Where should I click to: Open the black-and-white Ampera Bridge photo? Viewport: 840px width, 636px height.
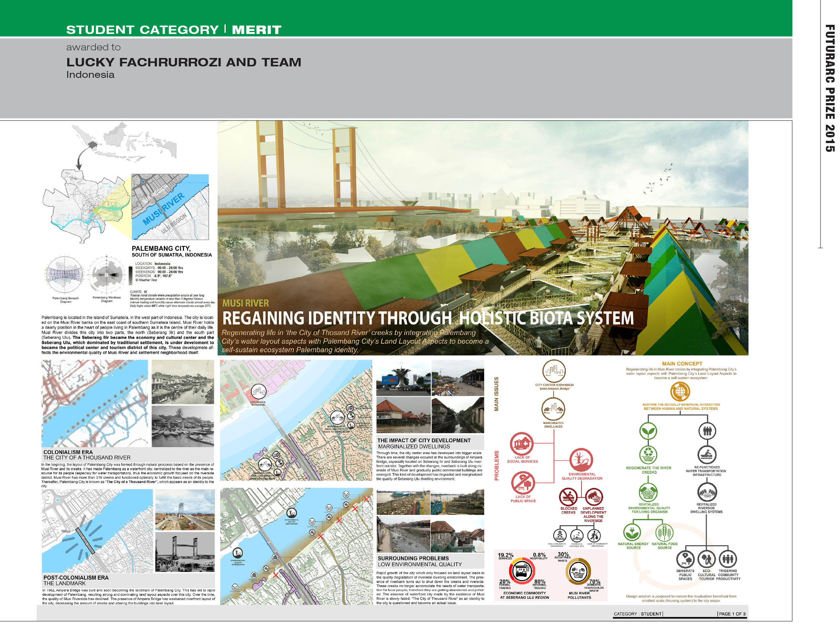pyautogui.click(x=185, y=552)
